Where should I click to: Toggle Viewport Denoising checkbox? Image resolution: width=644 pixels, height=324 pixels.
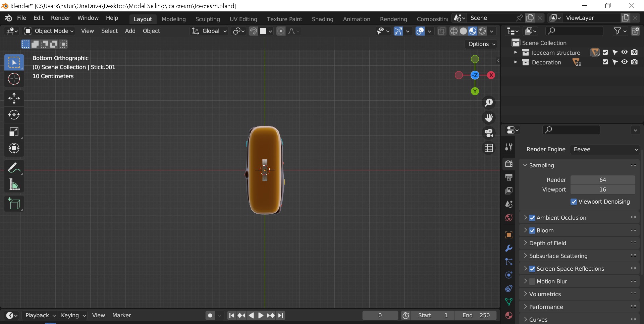574,202
